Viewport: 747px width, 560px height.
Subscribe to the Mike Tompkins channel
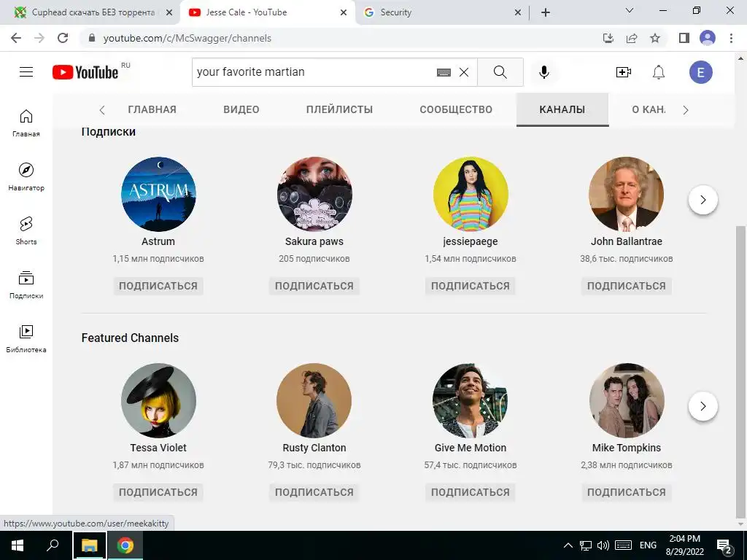[627, 492]
